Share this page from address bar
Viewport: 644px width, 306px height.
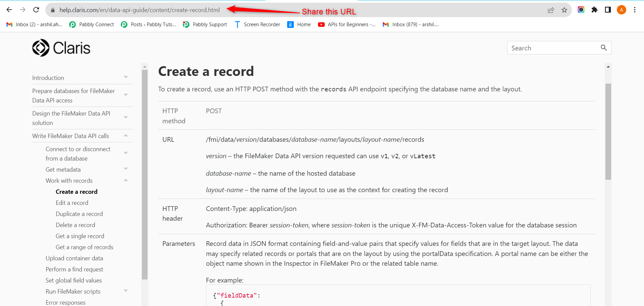[551, 10]
